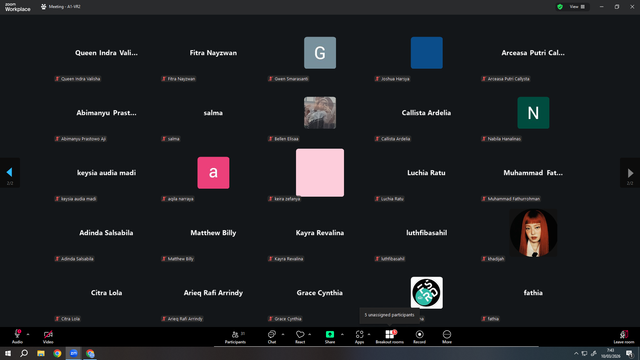Click the Joshua Hansya name label
The image size is (640, 360).
click(392, 79)
